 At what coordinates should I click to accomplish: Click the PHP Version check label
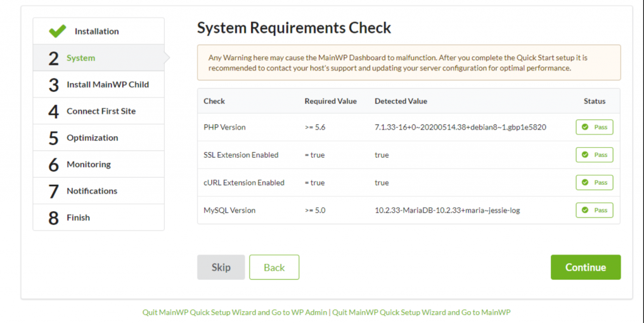pos(225,127)
